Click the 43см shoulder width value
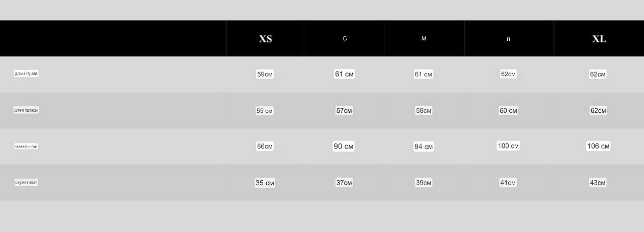This screenshot has width=644, height=232. (x=598, y=183)
